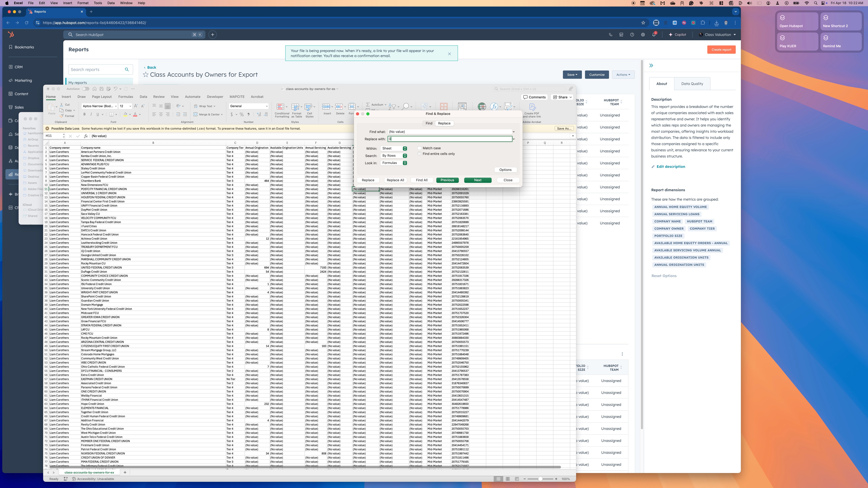This screenshot has height=488, width=868.
Task: Check Find entire cells only
Action: (x=420, y=154)
